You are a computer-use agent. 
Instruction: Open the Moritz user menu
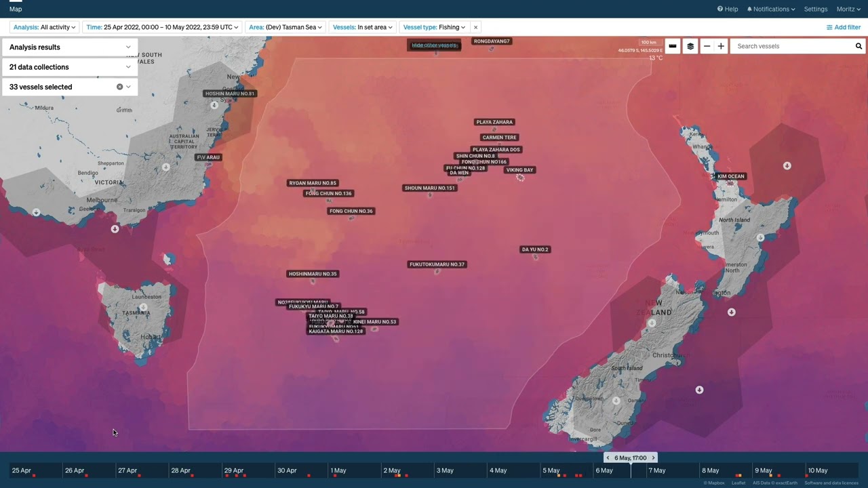[848, 9]
